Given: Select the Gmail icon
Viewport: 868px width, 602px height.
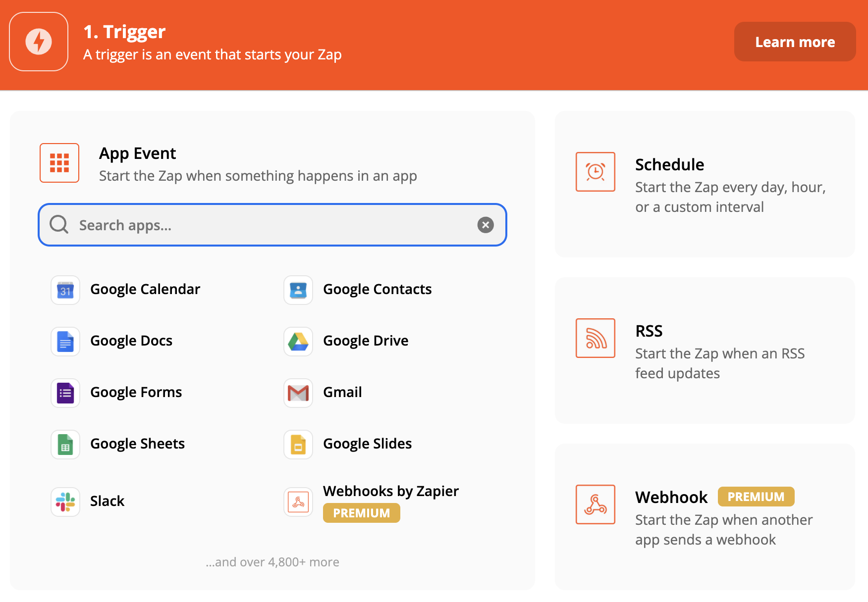Looking at the screenshot, I should (298, 393).
